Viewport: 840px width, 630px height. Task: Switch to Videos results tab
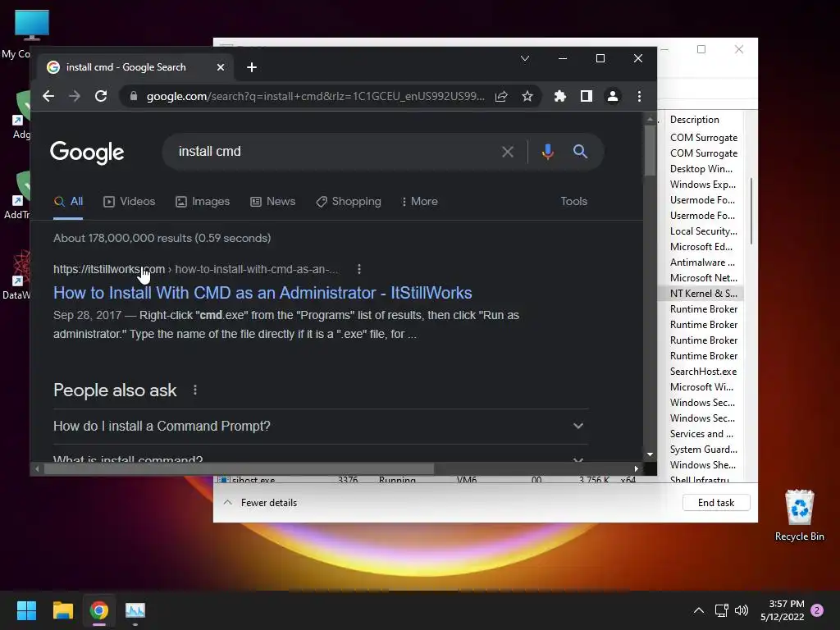[x=129, y=202]
